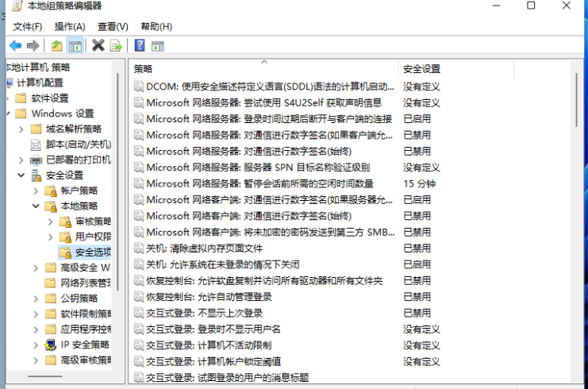Open the 查看(V) menu
The image size is (588, 389).
point(113,26)
